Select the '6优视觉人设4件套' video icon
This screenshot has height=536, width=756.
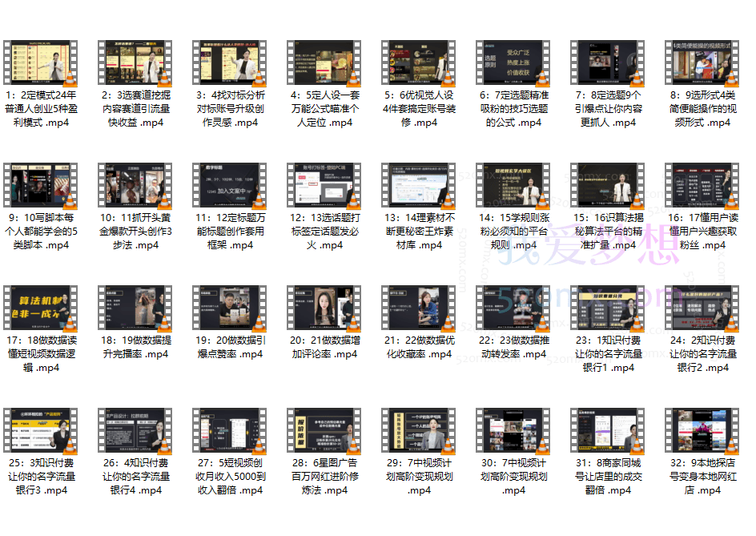[419, 63]
